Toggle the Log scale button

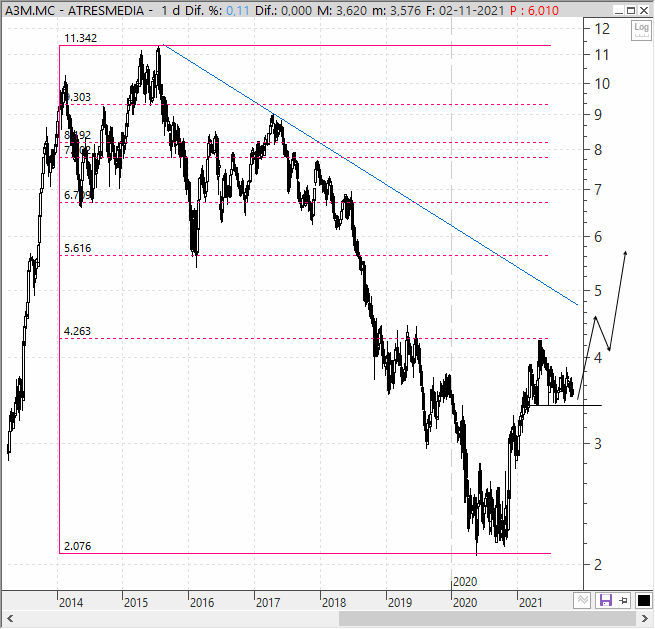pos(641,30)
